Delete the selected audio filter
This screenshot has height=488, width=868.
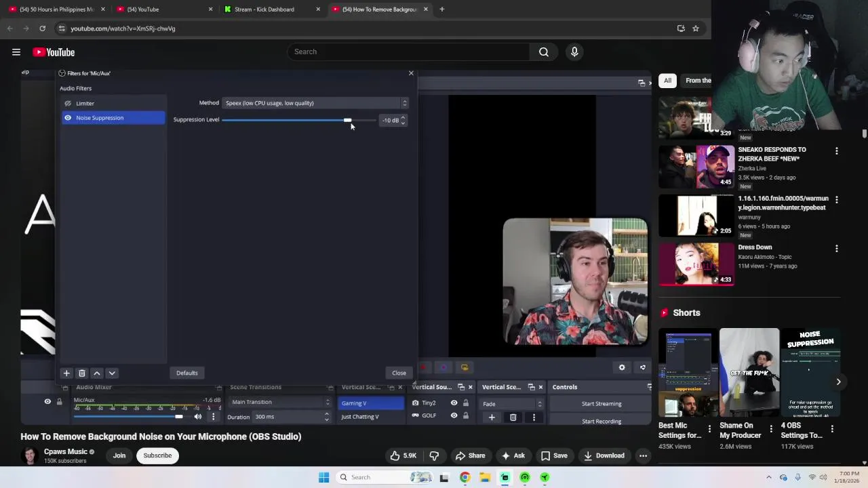[81, 373]
